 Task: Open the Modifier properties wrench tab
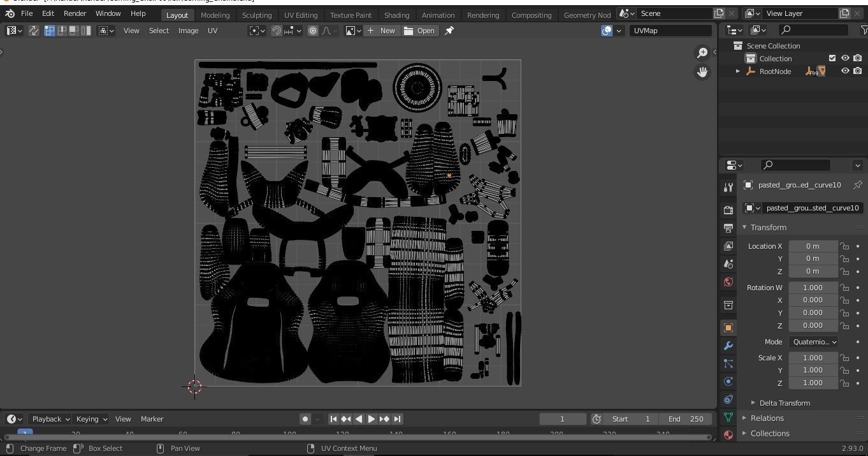tap(728, 346)
